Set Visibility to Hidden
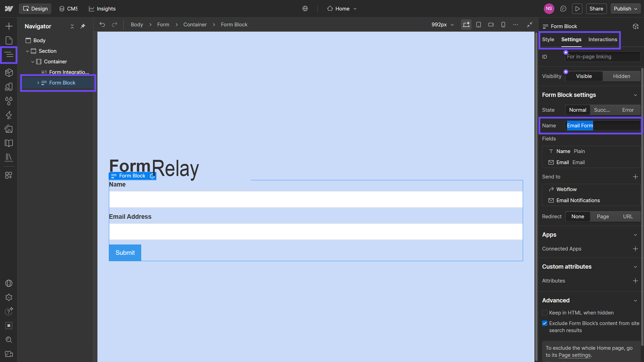The width and height of the screenshot is (644, 362). pos(621,76)
